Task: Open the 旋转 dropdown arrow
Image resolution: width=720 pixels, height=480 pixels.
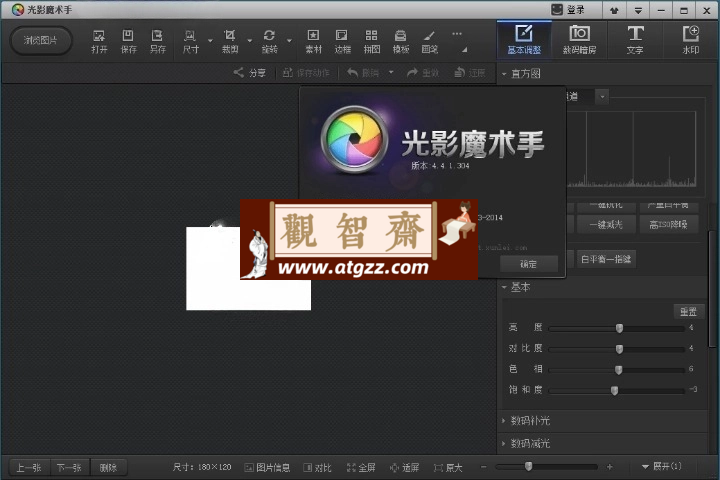Action: point(289,41)
